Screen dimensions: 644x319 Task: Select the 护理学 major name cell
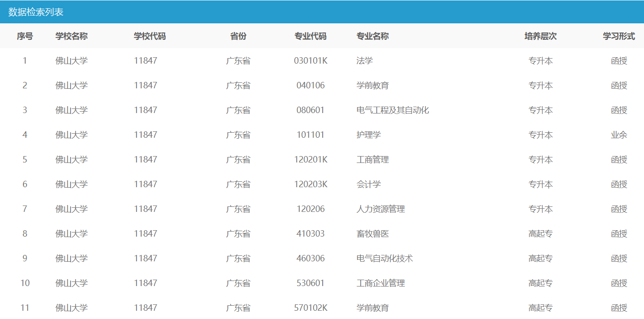click(x=369, y=135)
